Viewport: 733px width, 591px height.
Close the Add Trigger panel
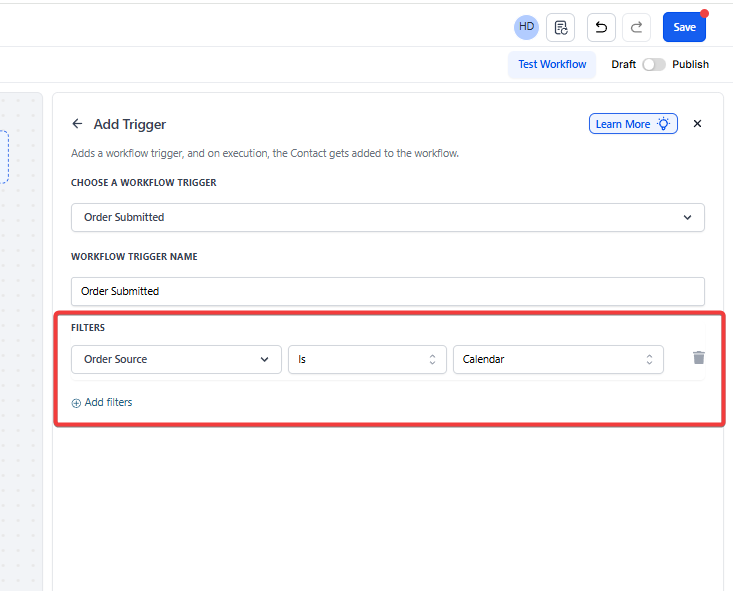(697, 124)
